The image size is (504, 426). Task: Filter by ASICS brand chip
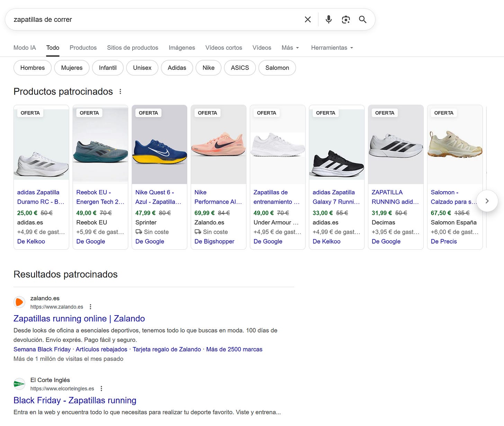(240, 68)
